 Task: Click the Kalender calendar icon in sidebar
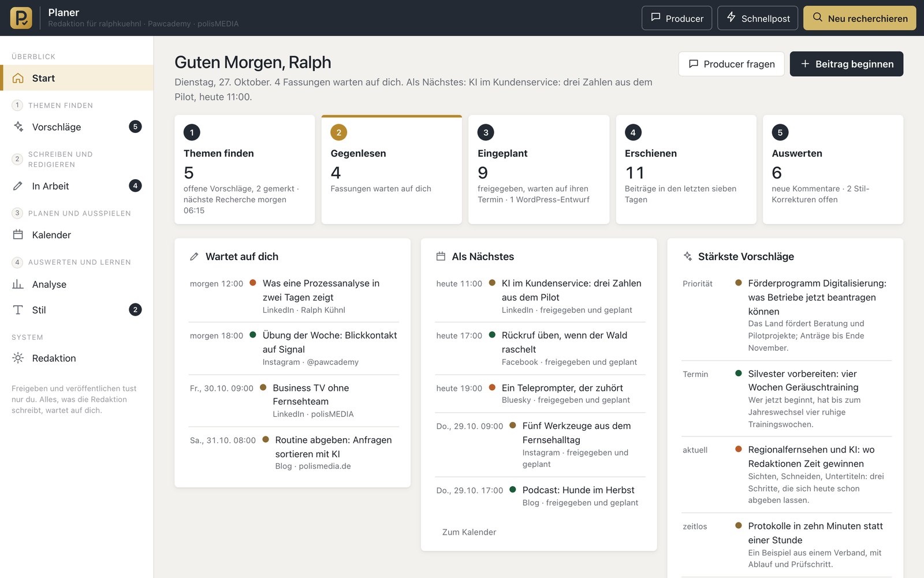point(18,235)
